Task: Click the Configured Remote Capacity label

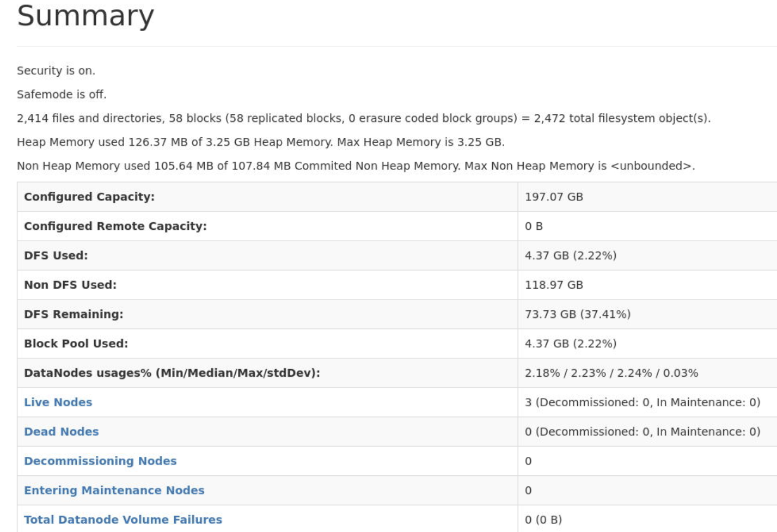Action: pos(115,226)
